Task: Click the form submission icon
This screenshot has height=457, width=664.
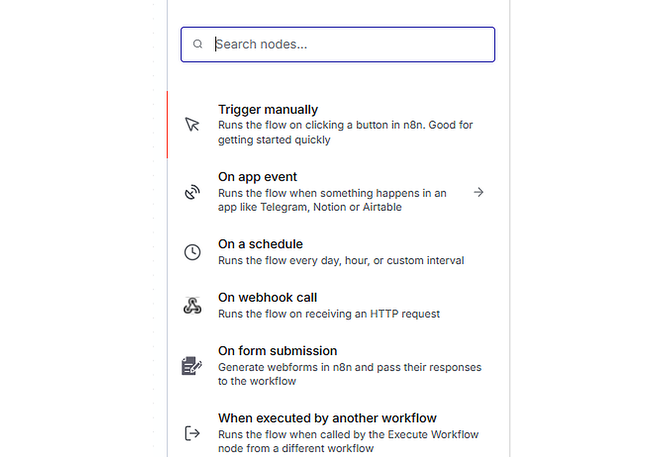Action: pos(192,366)
